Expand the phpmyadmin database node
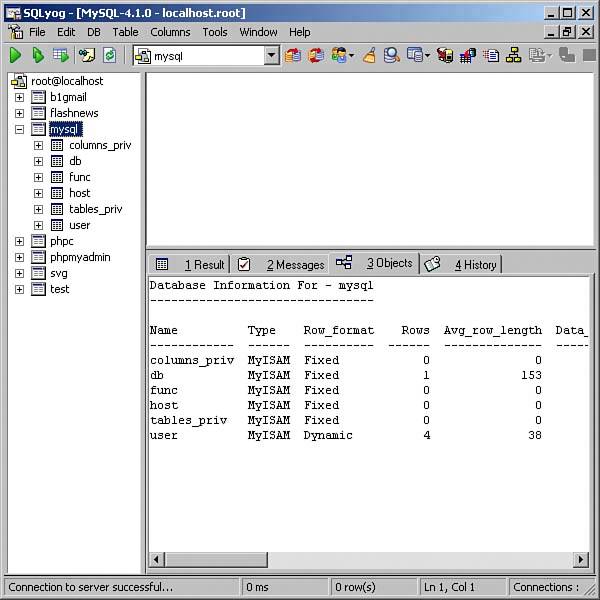The width and height of the screenshot is (600, 600). (x=19, y=257)
